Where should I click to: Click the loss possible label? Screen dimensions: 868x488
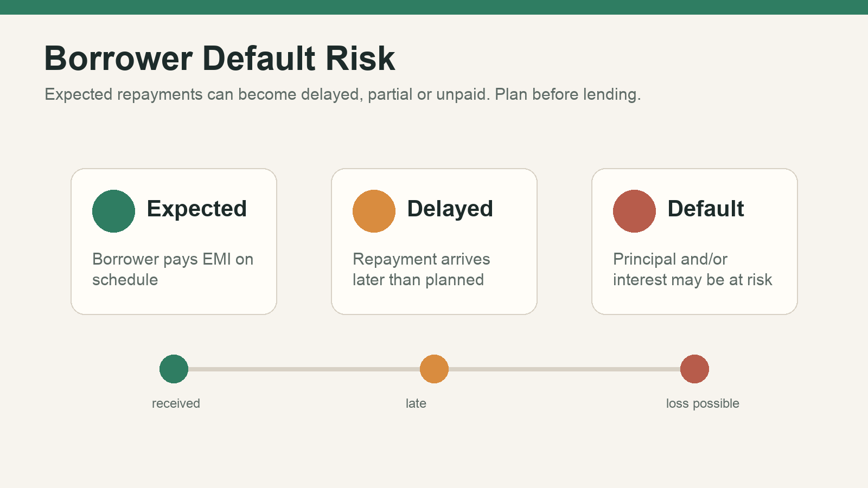703,403
